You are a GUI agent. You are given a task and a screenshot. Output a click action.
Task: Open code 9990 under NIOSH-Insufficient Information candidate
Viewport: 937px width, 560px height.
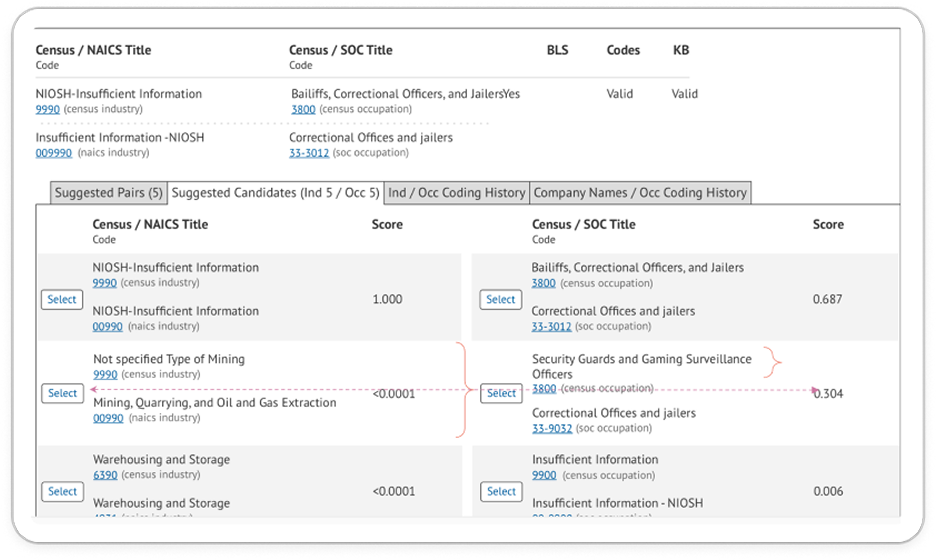(x=105, y=283)
